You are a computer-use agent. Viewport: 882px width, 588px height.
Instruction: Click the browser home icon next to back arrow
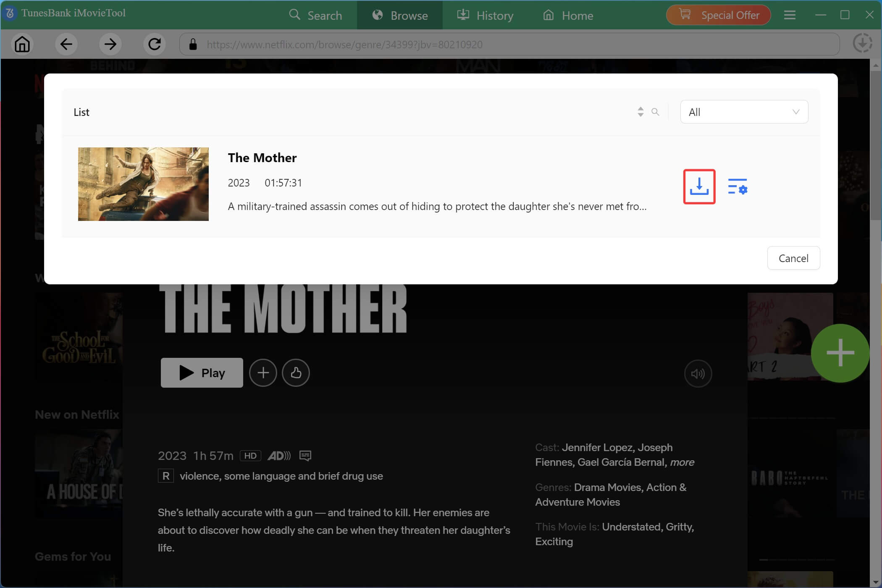tap(22, 44)
